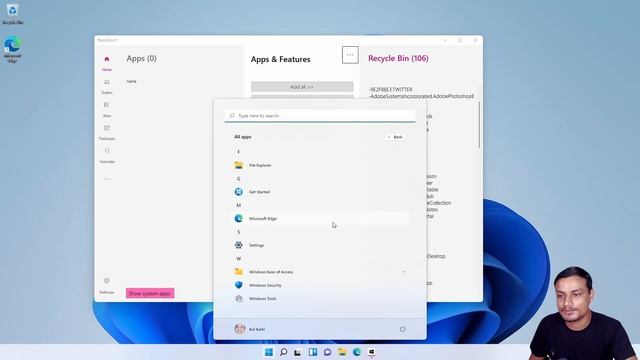The height and width of the screenshot is (360, 640).
Task: Open Microsoft Edge from the taskbar
Action: tap(357, 352)
